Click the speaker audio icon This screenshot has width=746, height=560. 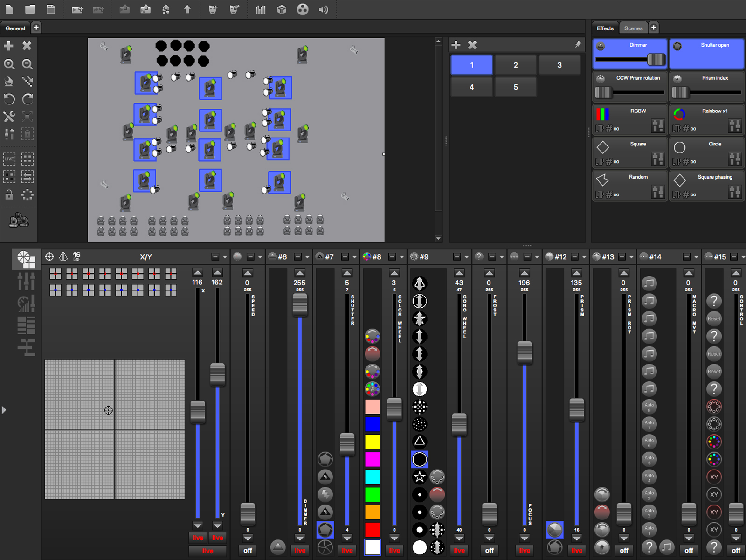[x=323, y=9]
